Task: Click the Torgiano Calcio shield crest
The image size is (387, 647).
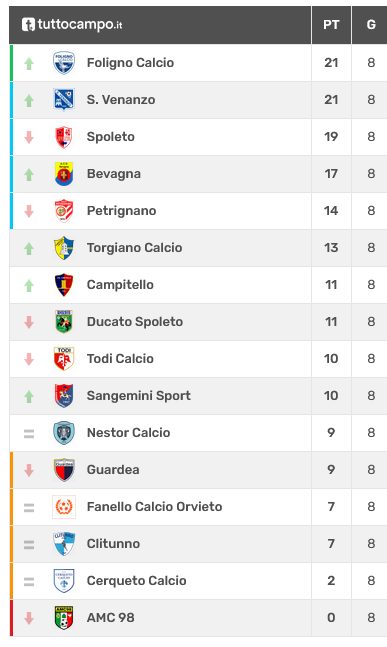Action: point(64,248)
